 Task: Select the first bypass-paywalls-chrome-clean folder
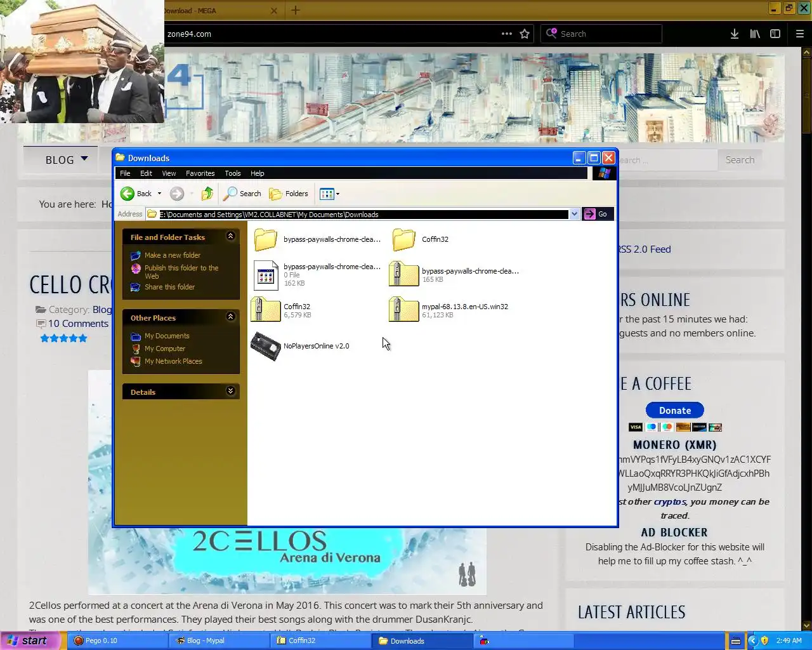(317, 239)
